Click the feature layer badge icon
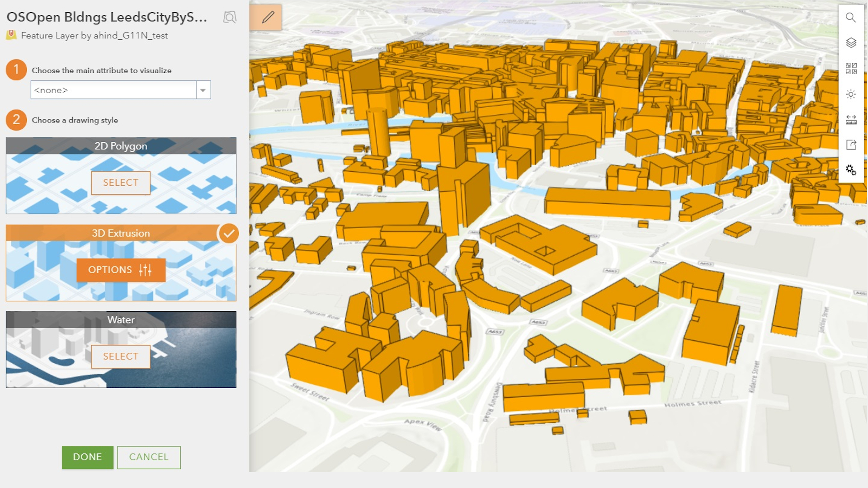868x488 pixels. pos(11,35)
